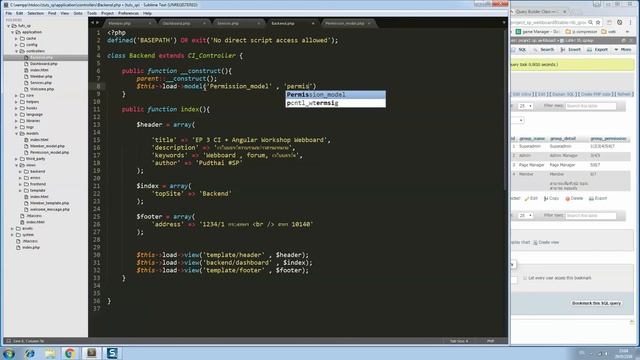Expand the third_party folder arrow
Image resolution: width=640 pixels, height=360 pixels.
[17, 159]
